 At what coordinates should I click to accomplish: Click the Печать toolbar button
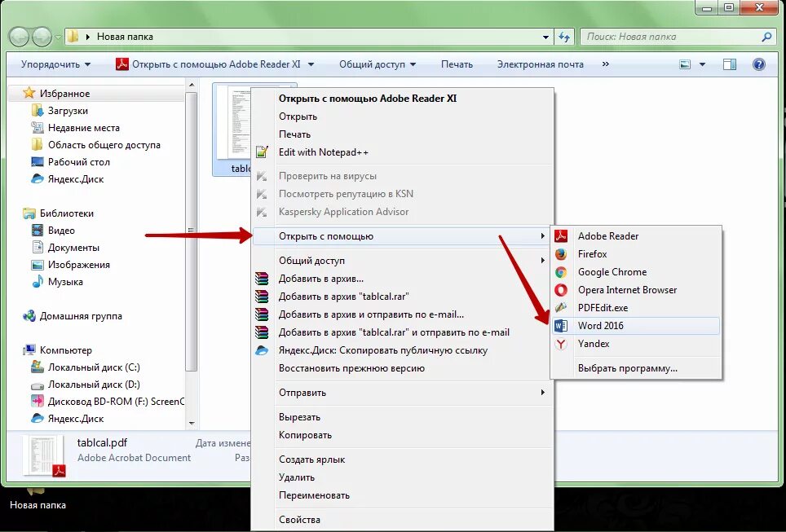coord(457,64)
